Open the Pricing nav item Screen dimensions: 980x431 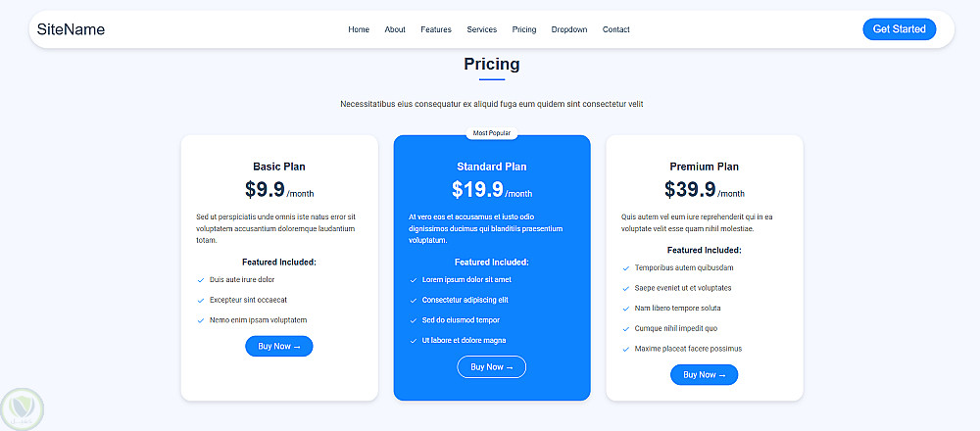524,29
